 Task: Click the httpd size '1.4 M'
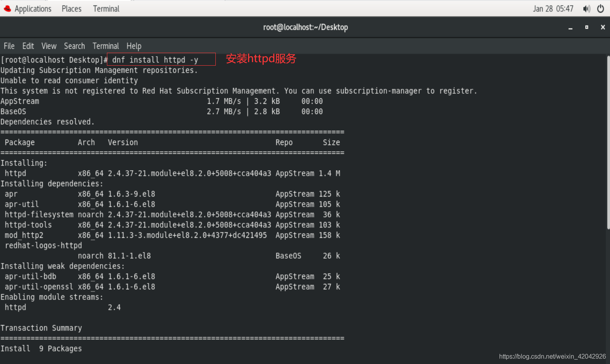pyautogui.click(x=329, y=173)
